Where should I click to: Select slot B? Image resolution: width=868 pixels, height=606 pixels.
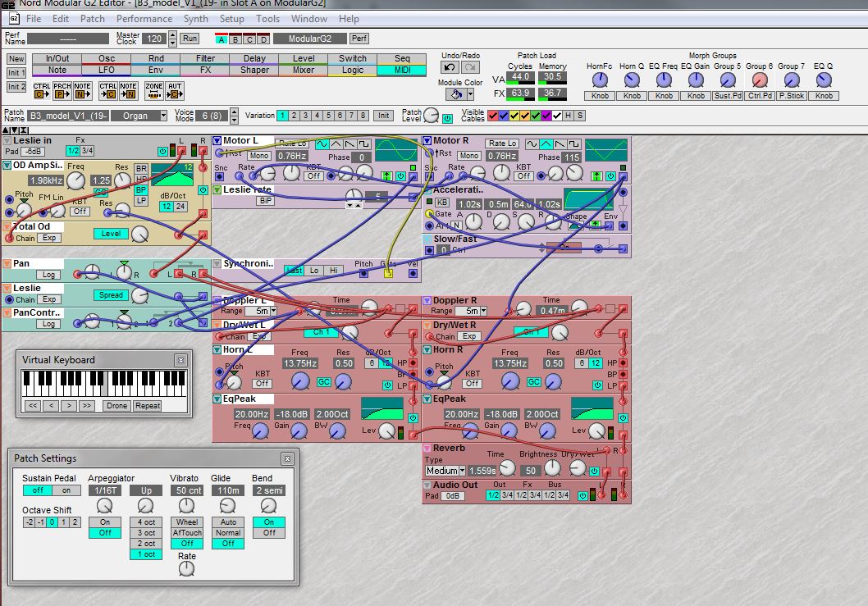235,39
